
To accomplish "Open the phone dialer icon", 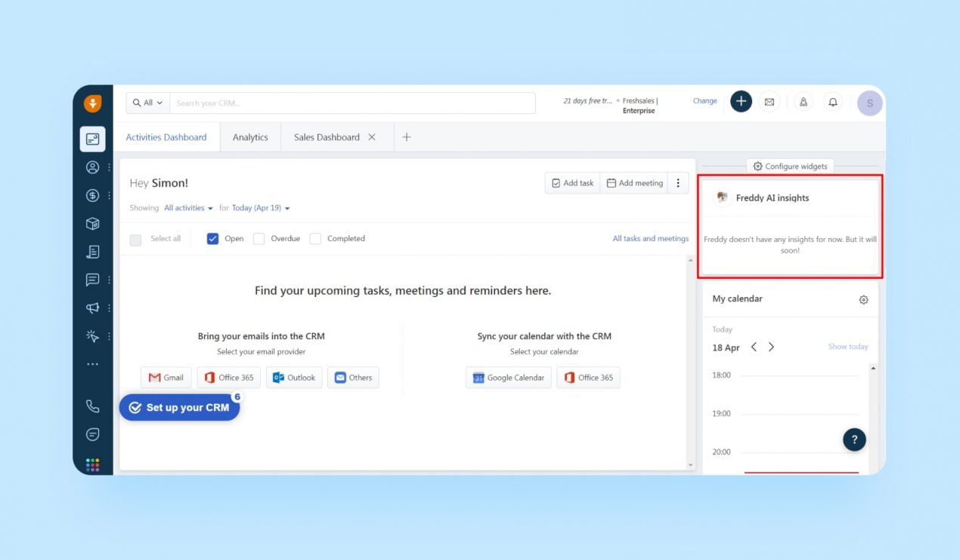I will coord(92,407).
